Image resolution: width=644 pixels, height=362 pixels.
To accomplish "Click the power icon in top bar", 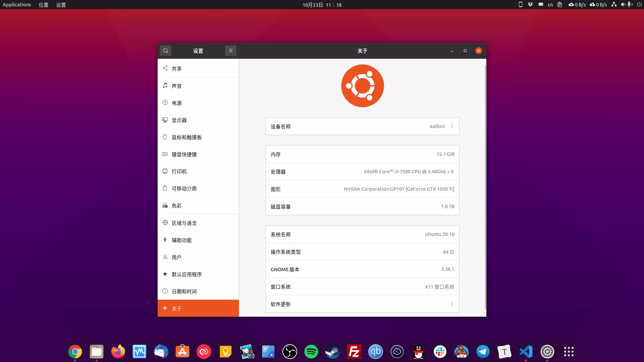I will (639, 4).
